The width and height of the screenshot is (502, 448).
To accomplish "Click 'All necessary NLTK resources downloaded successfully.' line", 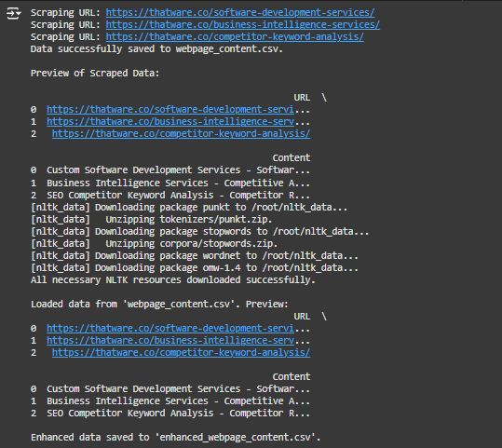I will 173,279.
